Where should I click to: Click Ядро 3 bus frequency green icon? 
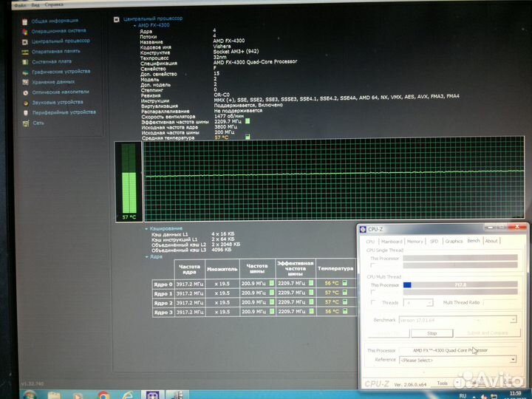[272, 311]
